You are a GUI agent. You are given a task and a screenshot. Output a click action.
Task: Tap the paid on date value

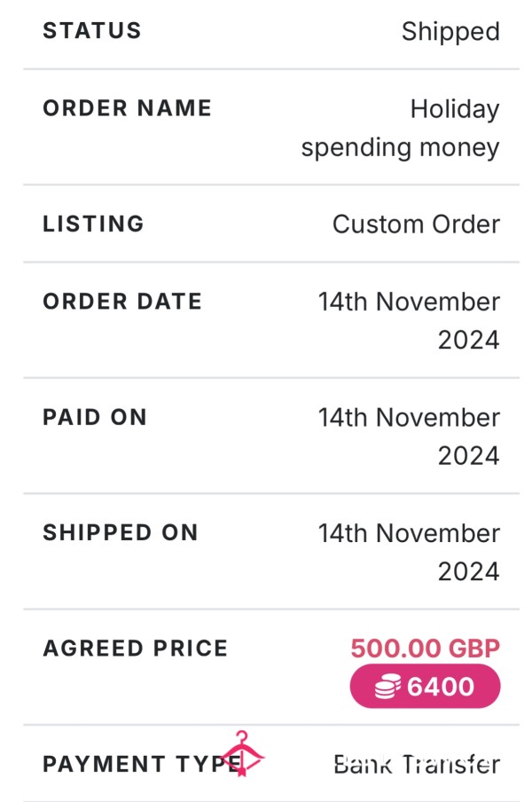(x=409, y=436)
